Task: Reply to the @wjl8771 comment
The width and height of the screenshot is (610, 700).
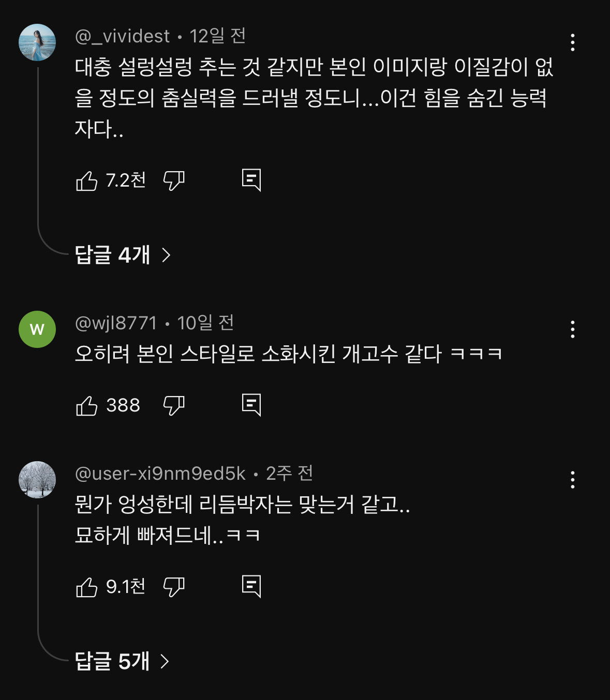Action: [x=251, y=405]
